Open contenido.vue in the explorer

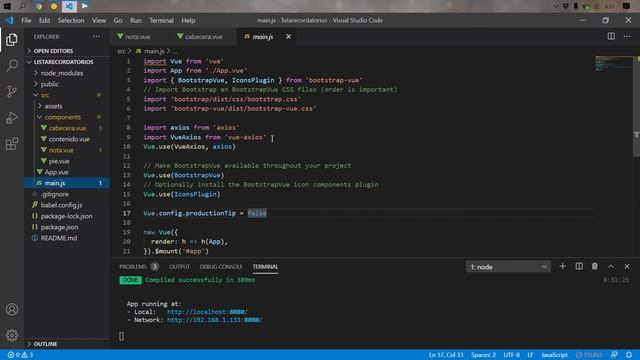point(69,139)
